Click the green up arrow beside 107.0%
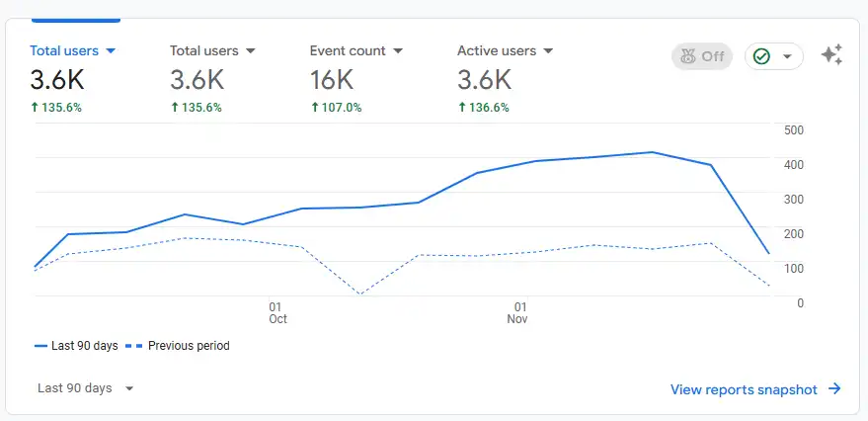Image resolution: width=868 pixels, height=421 pixels. pyautogui.click(x=315, y=108)
